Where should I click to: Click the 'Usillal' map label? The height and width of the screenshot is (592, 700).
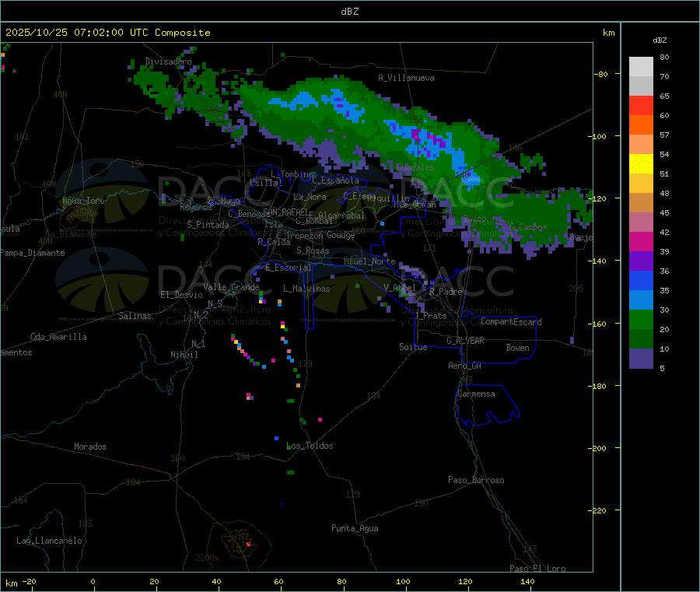(x=266, y=183)
